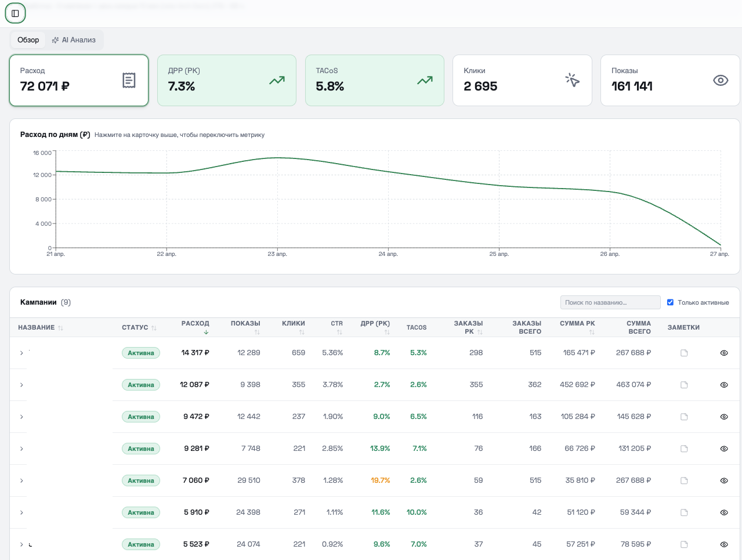Expand the campaign row with 12 087 ₽ spend
Image resolution: width=742 pixels, height=560 pixels.
(21, 385)
